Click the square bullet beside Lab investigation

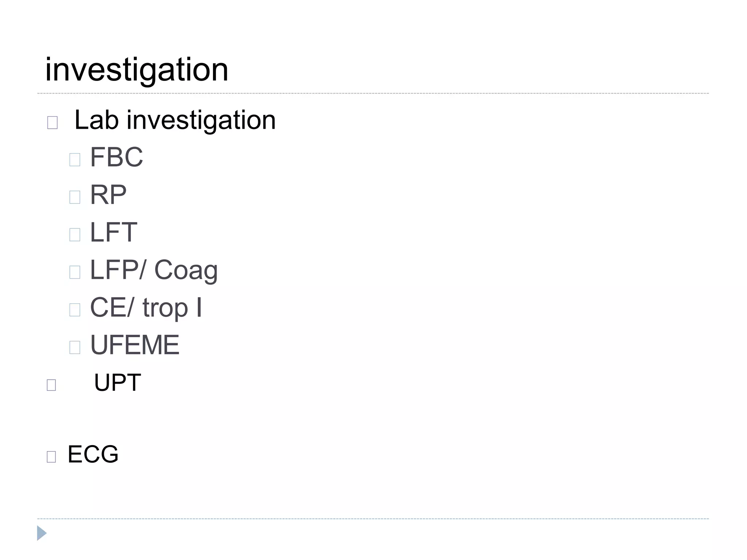click(x=53, y=122)
